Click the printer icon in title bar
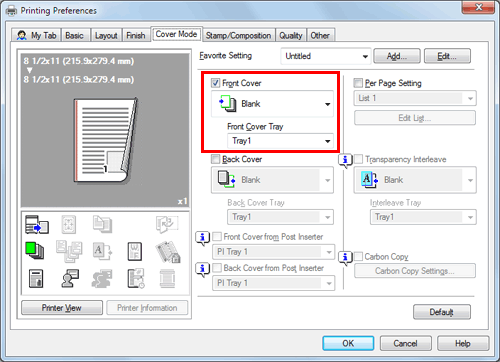Image resolution: width=500 pixels, height=362 pixels. (x=11, y=11)
